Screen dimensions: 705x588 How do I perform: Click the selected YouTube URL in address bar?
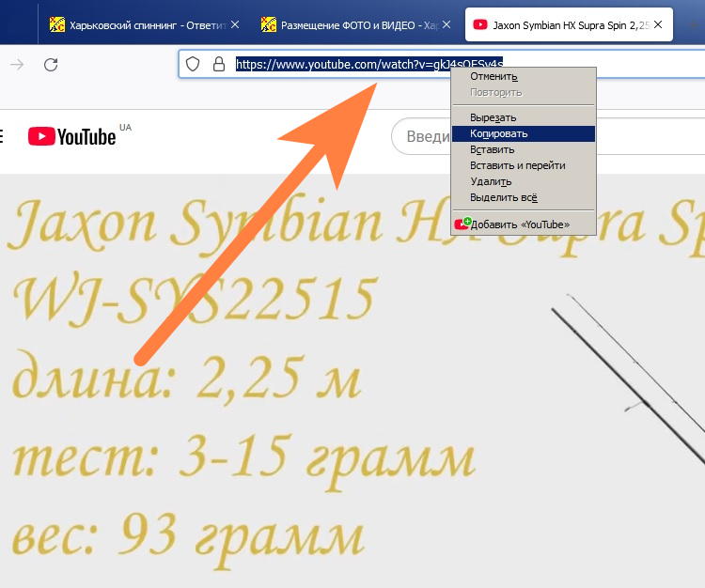pyautogui.click(x=369, y=64)
